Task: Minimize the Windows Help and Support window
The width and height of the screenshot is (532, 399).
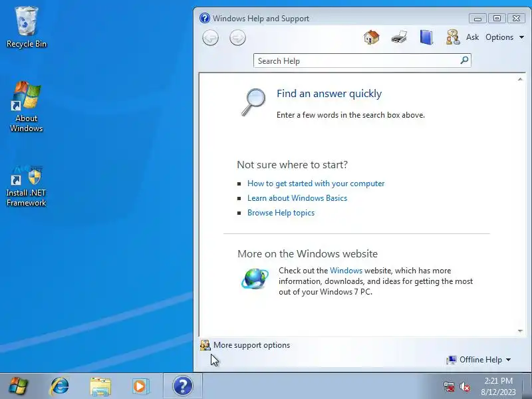Action: pos(477,19)
